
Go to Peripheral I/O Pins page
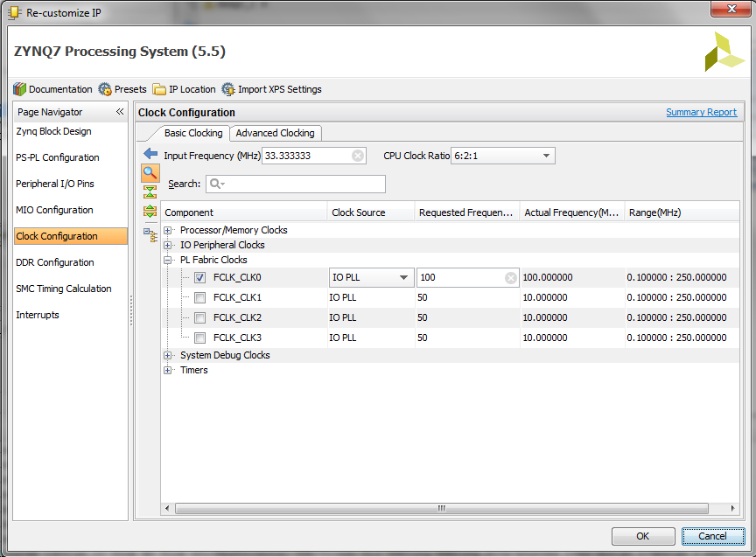coord(55,184)
